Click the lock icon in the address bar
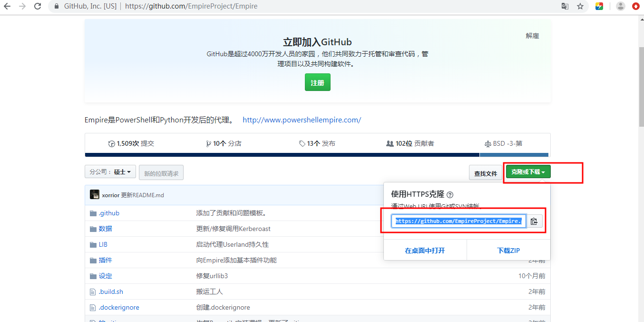This screenshot has height=322, width=644. click(x=57, y=7)
